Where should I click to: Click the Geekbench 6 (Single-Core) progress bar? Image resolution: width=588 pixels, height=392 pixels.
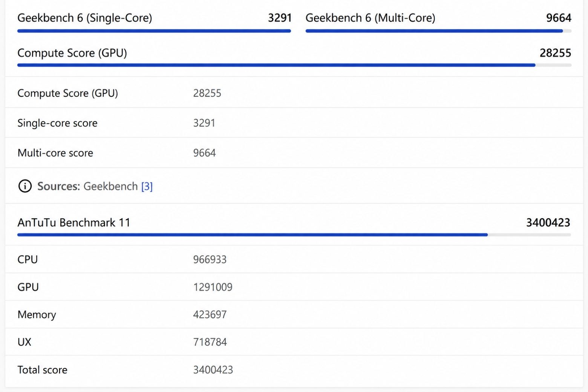pos(154,31)
